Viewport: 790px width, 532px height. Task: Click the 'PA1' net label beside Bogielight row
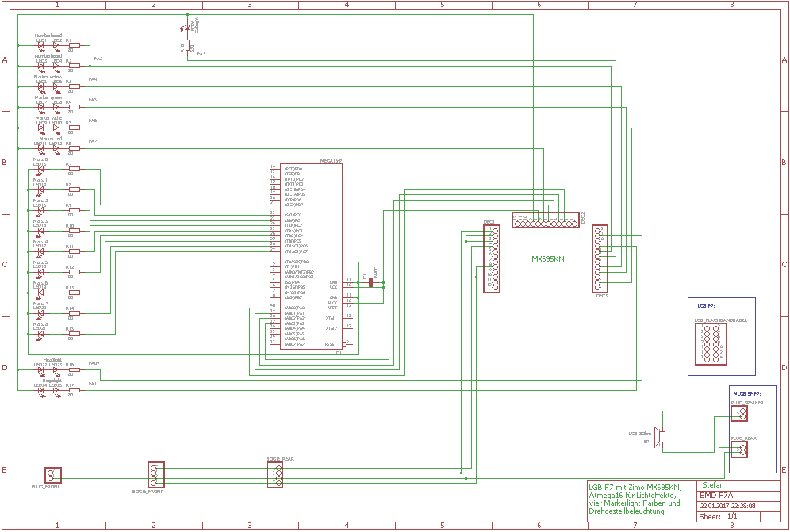[93, 384]
